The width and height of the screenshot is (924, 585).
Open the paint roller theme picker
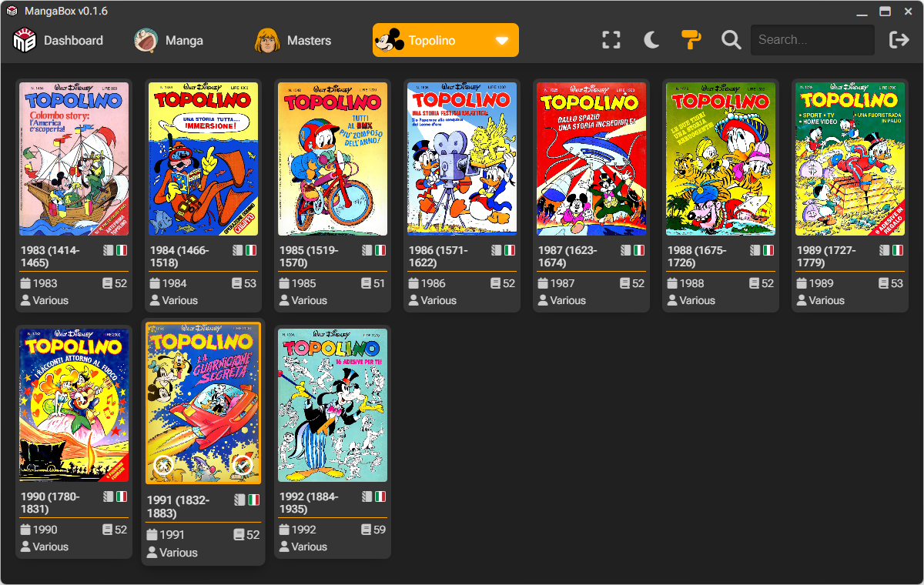[x=691, y=40]
